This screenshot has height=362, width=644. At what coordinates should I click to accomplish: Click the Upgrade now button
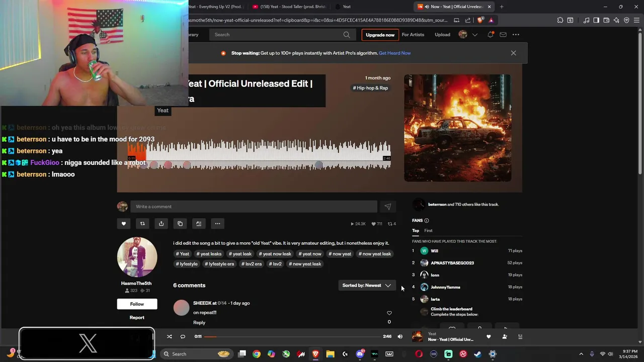380,35
